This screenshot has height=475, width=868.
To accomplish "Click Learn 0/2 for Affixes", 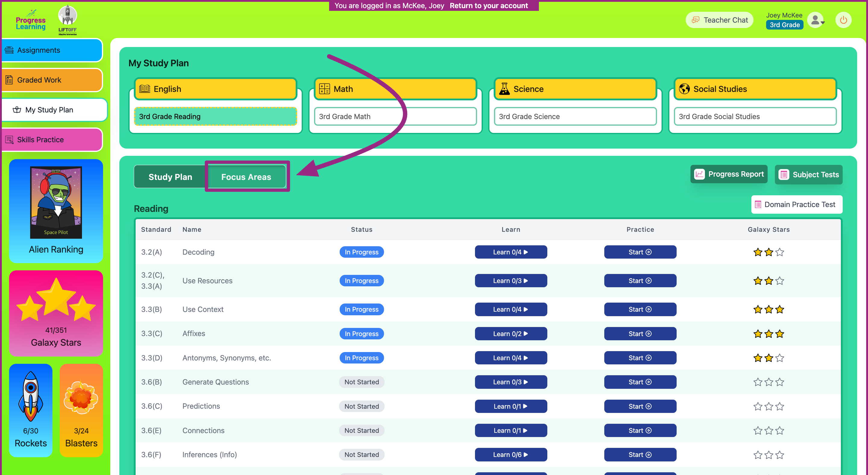I will (511, 334).
